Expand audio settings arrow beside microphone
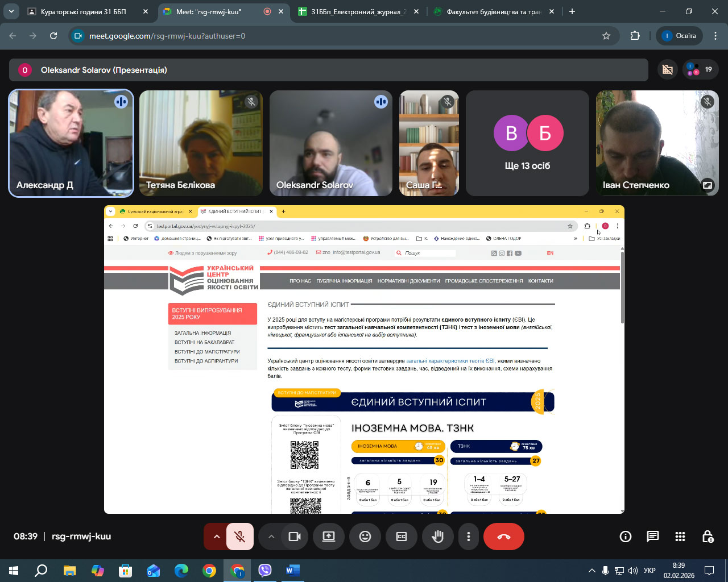The width and height of the screenshot is (728, 582). pyautogui.click(x=216, y=537)
